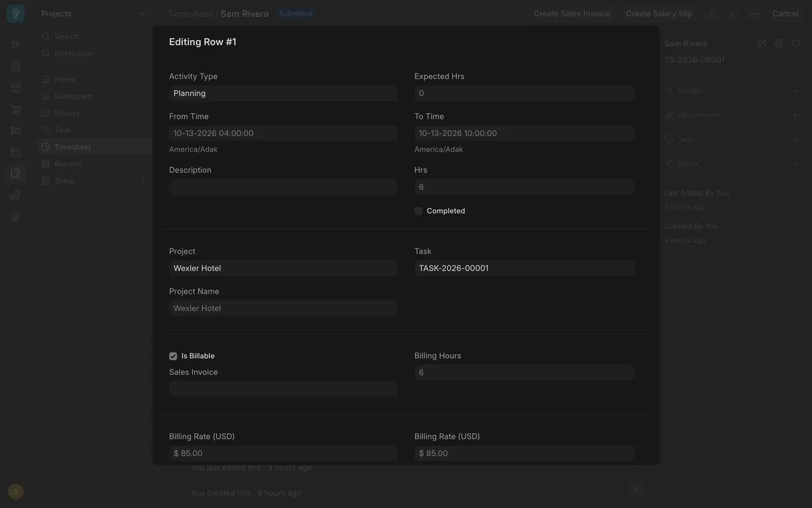Click the user avatar at the bottom left
Viewport: 812px width, 508px height.
click(x=15, y=491)
